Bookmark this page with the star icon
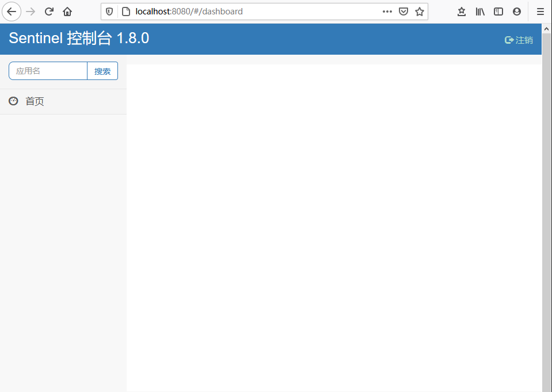This screenshot has width=552, height=392. pos(419,12)
